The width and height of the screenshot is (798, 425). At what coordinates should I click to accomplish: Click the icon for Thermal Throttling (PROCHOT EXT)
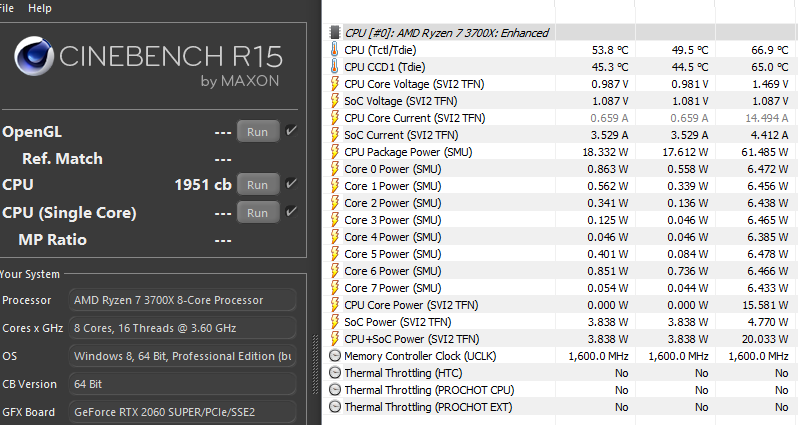[334, 407]
